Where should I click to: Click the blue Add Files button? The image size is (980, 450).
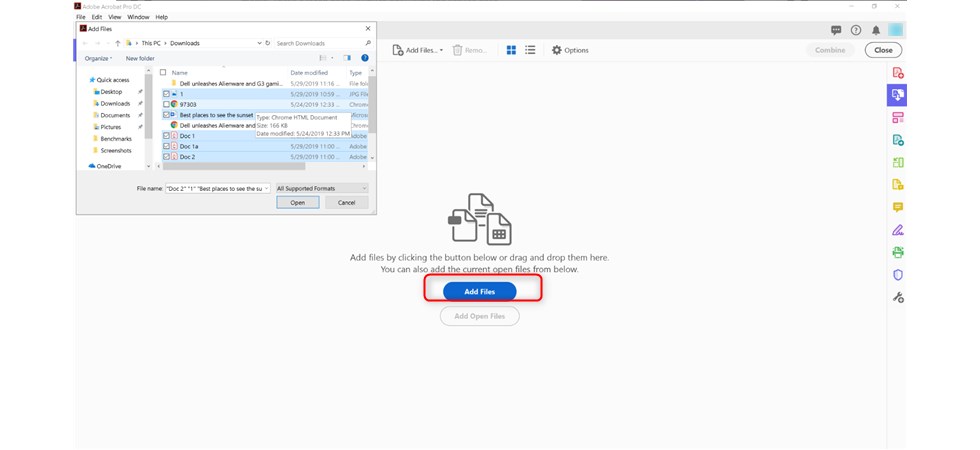tap(479, 291)
